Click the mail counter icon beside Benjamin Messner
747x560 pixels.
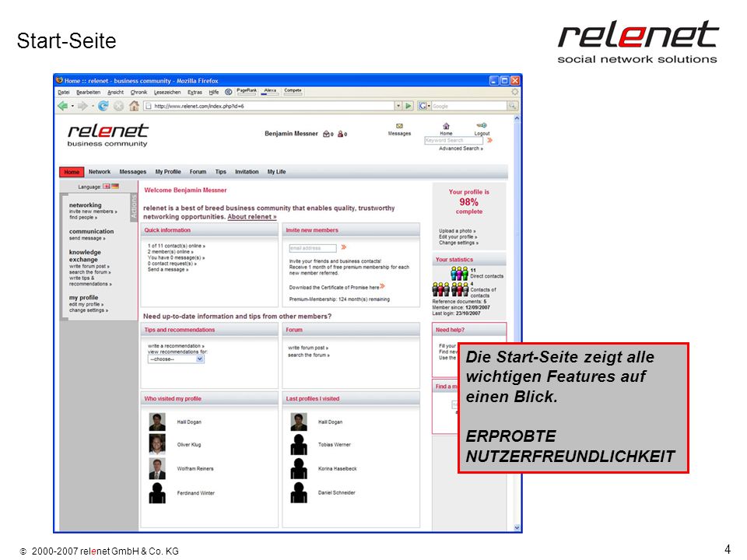[326, 134]
